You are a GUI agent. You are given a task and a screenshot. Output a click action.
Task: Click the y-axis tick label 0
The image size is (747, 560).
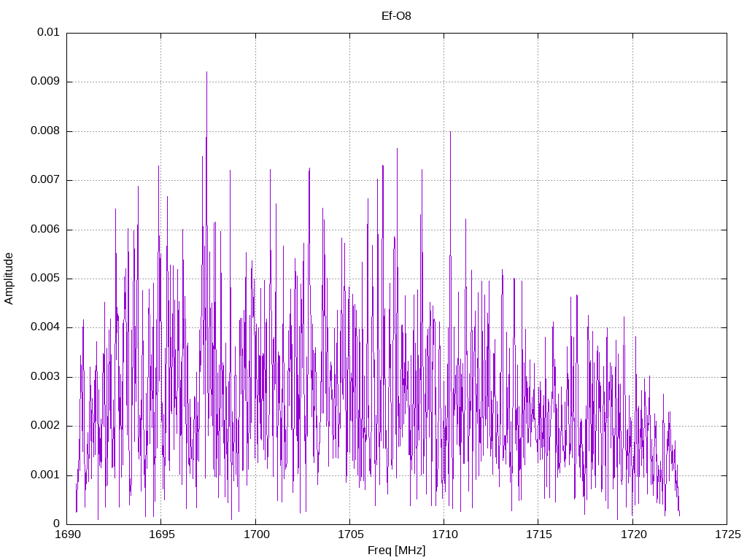tap(56, 524)
